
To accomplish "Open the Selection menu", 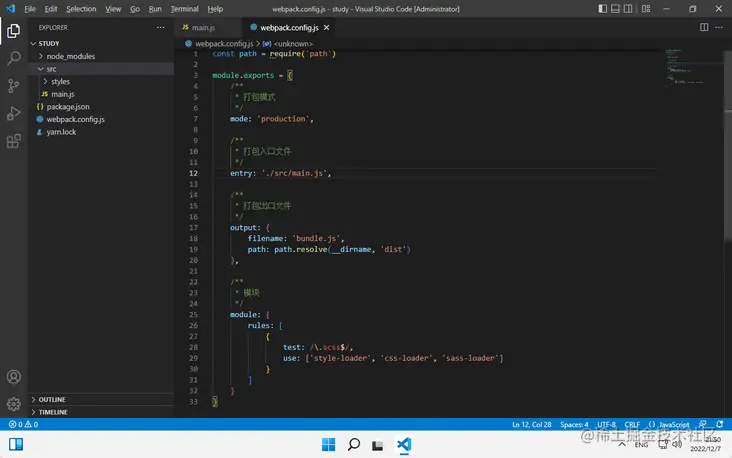I will 81,9.
